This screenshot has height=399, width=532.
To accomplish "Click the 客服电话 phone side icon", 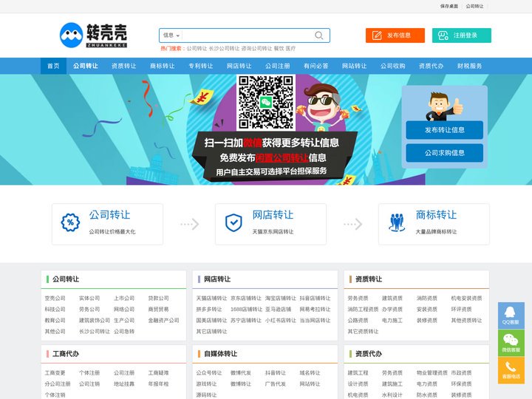I will tap(511, 370).
